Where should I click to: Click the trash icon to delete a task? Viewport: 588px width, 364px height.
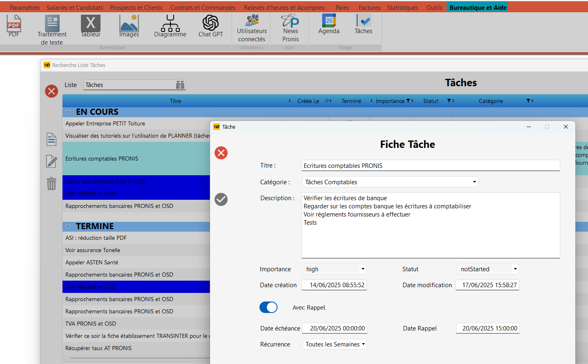click(51, 183)
